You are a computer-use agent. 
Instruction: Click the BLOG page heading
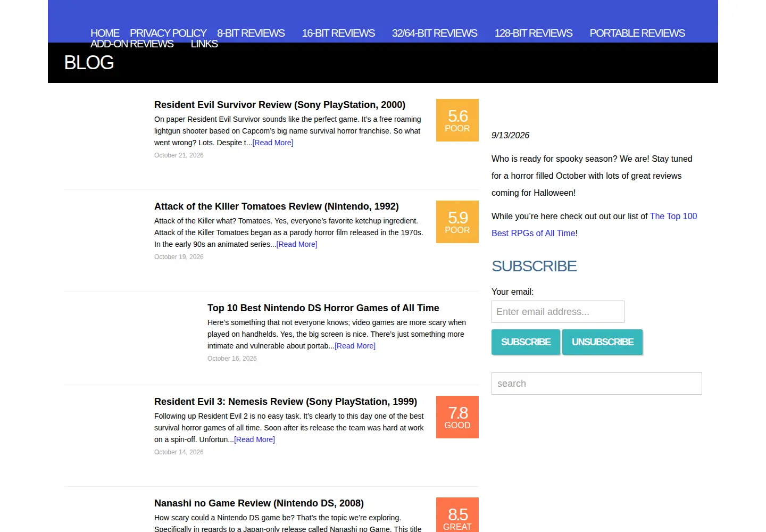89,63
